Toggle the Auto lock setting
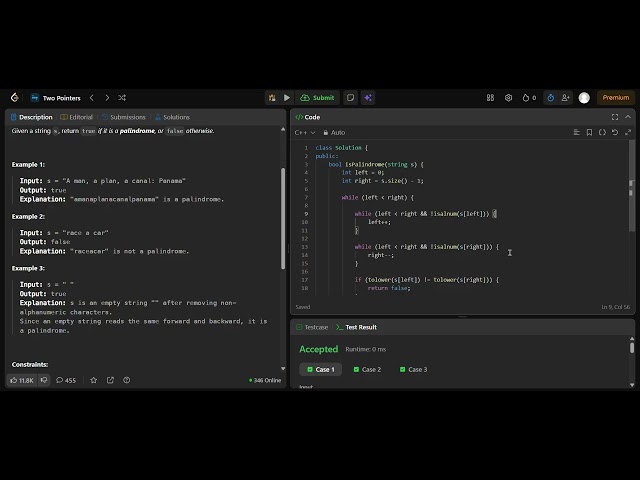 [334, 133]
